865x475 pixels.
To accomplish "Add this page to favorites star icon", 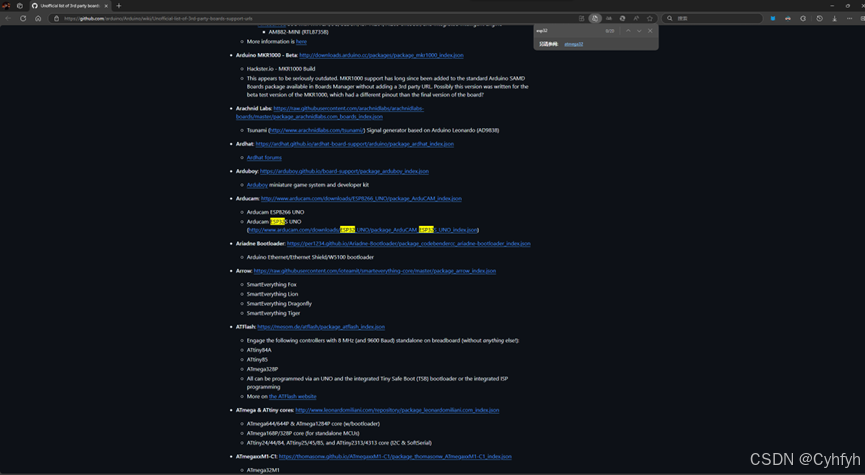I will tap(650, 18).
